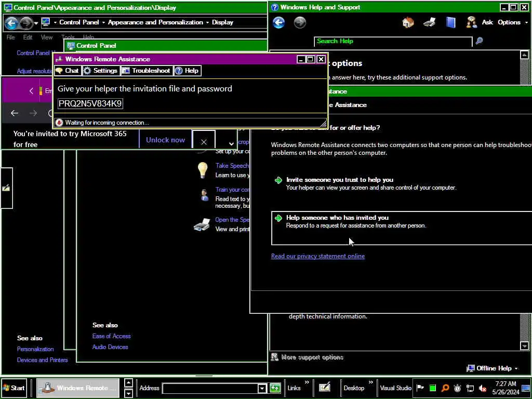The image size is (532, 399).
Task: Click the purple window left chevron
Action: click(x=31, y=90)
